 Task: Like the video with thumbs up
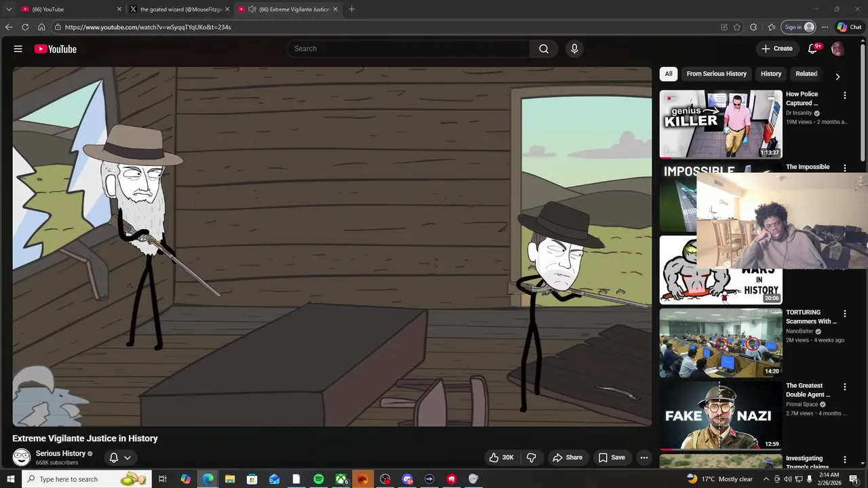[x=501, y=457]
